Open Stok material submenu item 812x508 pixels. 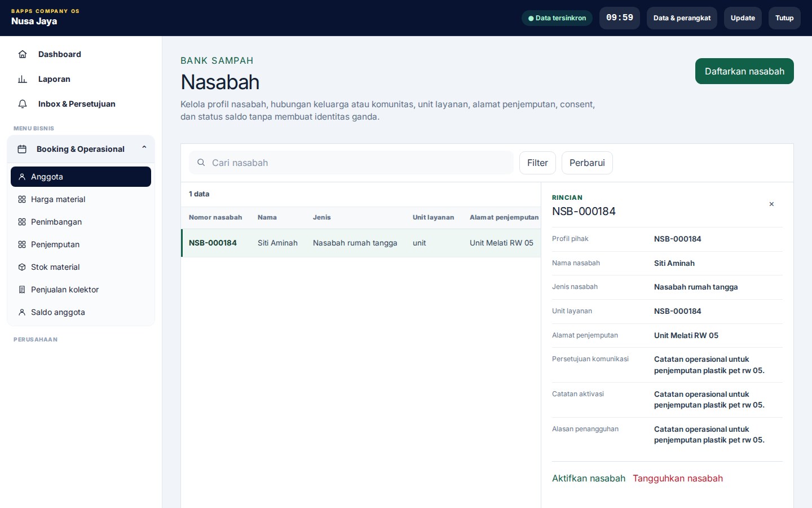[x=81, y=267]
